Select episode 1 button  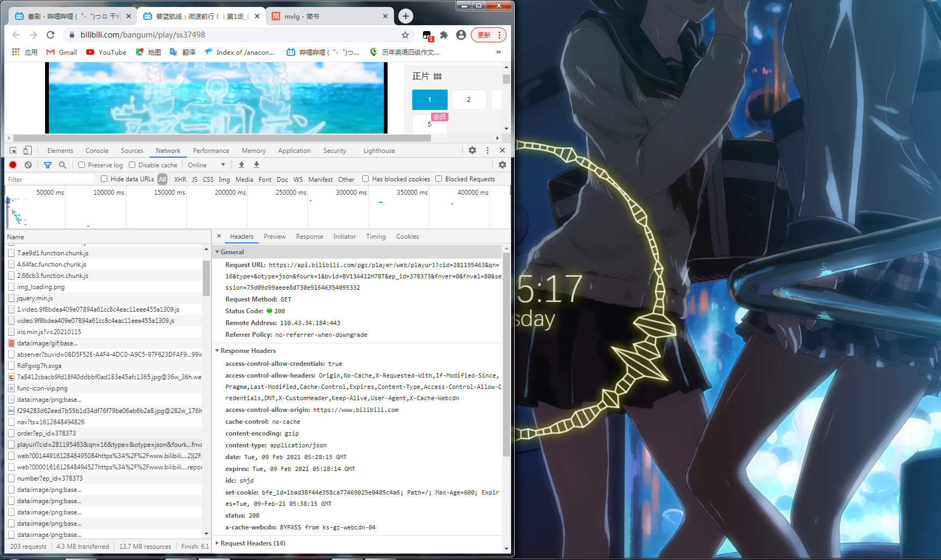tap(429, 100)
